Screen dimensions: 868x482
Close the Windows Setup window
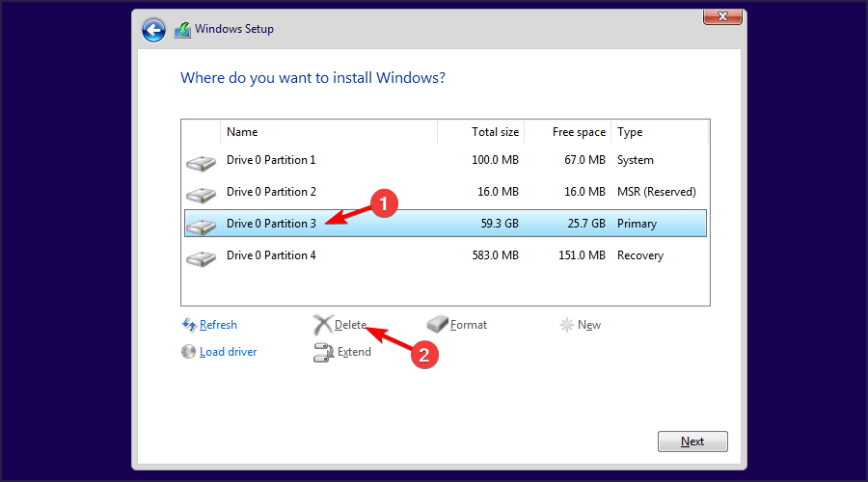(x=722, y=16)
